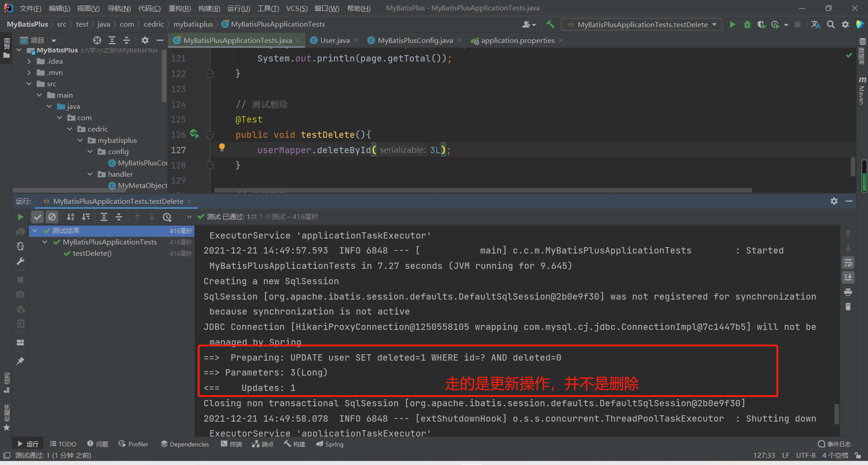
Task: Click the 127:33 caret position indicator
Action: [x=764, y=456]
